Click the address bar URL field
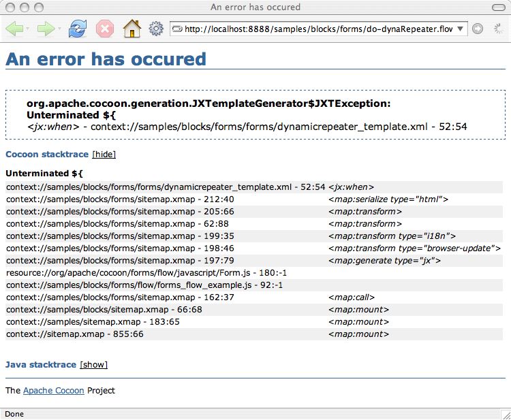The width and height of the screenshot is (511, 420). click(x=318, y=29)
